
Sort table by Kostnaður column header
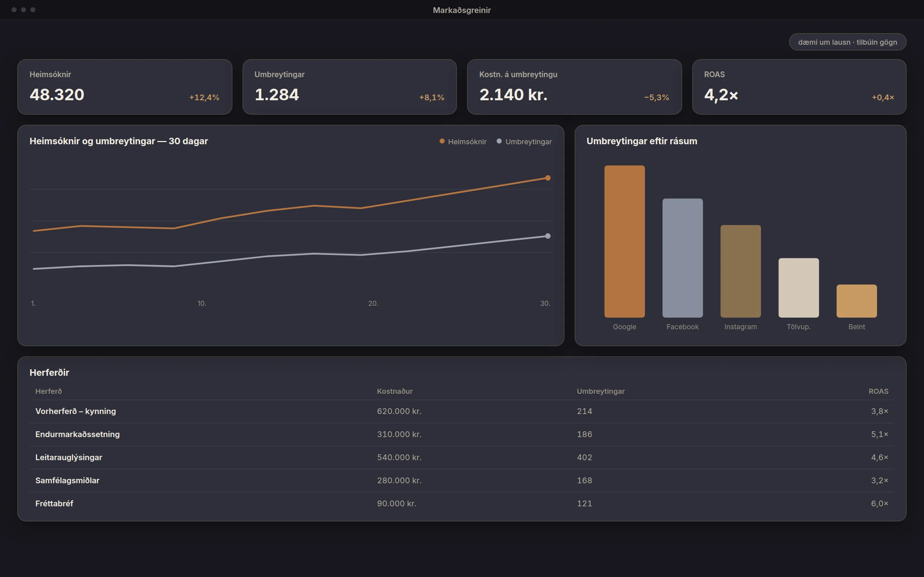pos(395,391)
